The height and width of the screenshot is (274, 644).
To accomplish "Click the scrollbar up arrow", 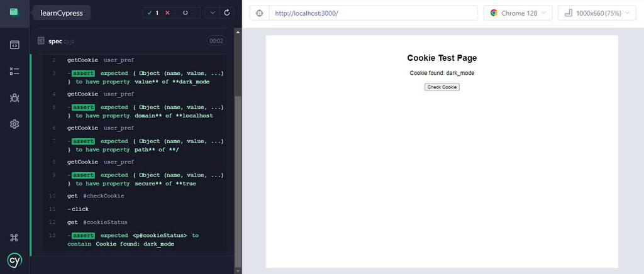I will (x=238, y=31).
